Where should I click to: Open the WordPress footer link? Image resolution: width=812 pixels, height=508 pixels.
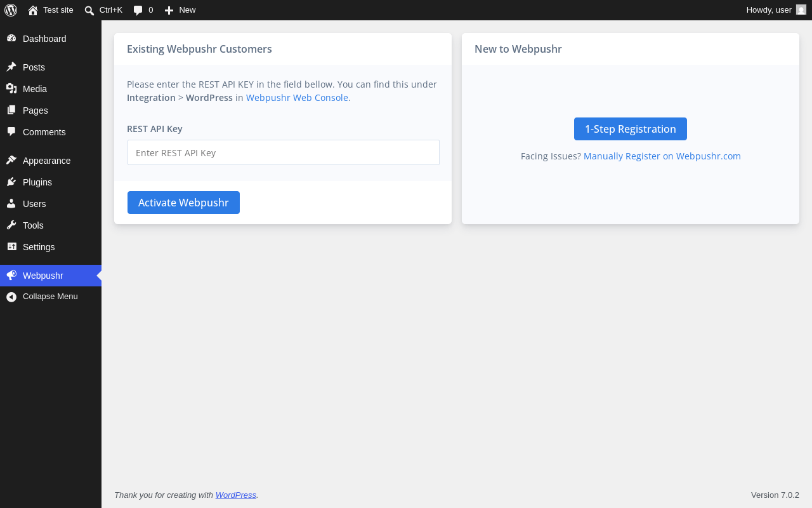point(236,495)
